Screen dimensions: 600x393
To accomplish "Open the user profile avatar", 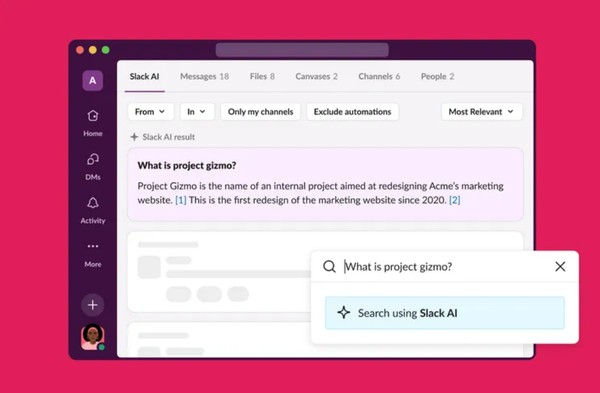I will tap(93, 337).
